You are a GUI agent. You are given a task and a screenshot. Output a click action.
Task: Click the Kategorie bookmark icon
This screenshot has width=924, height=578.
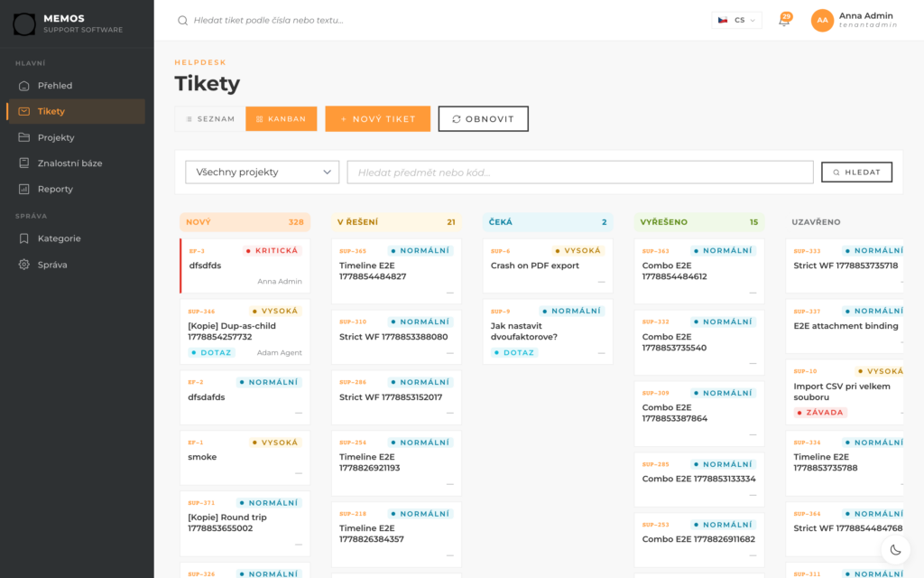point(24,238)
